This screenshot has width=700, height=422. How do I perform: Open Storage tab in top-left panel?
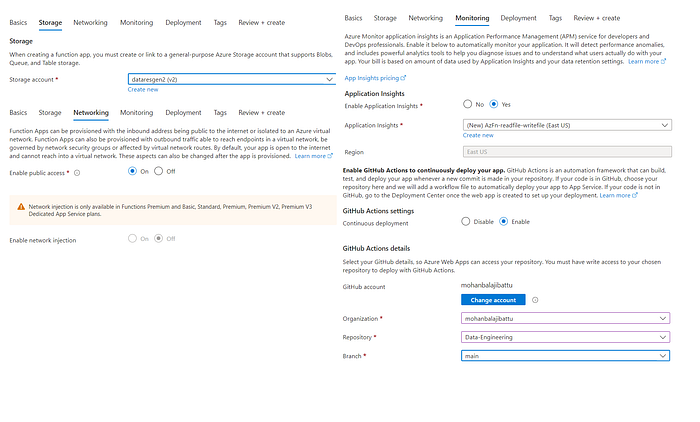pos(50,22)
